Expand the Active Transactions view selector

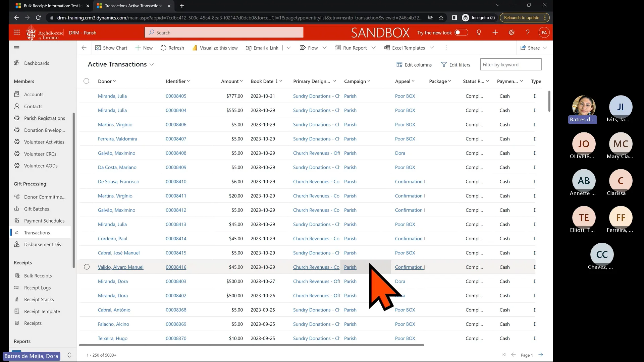pyautogui.click(x=152, y=64)
